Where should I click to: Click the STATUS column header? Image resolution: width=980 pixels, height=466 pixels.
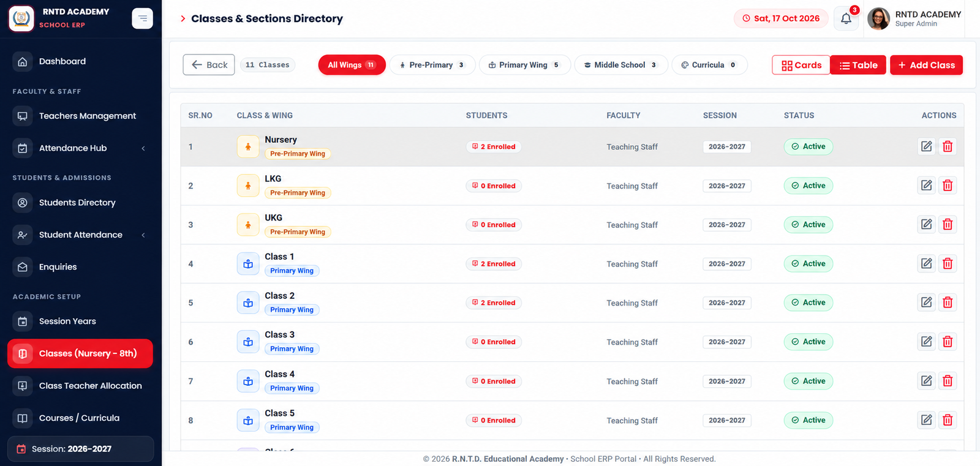coord(799,115)
